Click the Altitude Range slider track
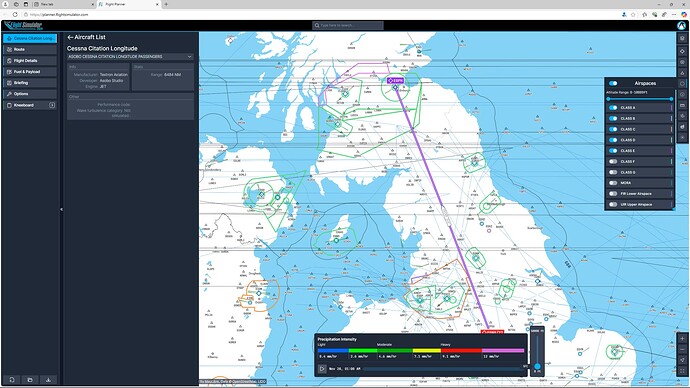The width and height of the screenshot is (690, 388). pyautogui.click(x=639, y=99)
